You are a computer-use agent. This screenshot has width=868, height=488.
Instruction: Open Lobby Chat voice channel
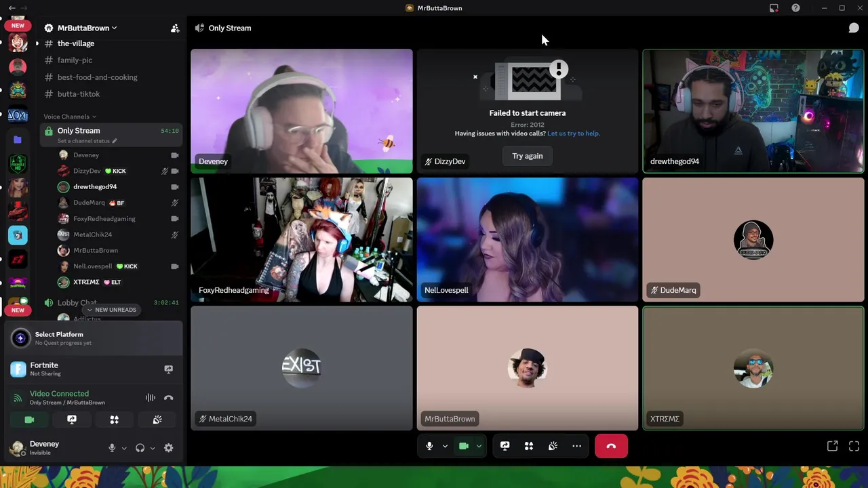[x=77, y=302]
